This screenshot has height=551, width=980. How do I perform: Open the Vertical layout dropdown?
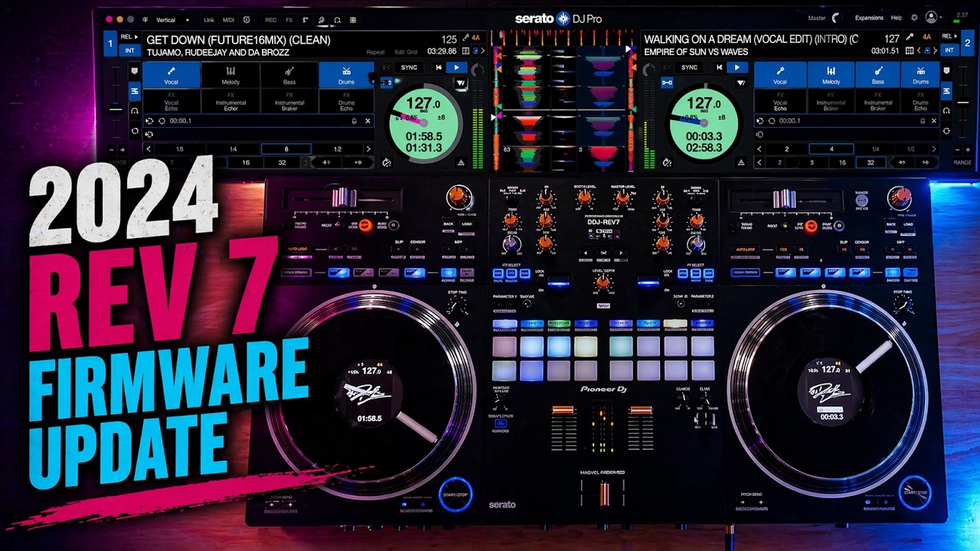point(165,19)
